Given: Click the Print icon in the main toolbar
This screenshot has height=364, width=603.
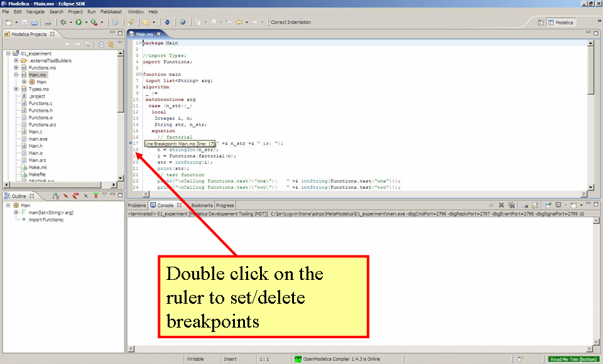Looking at the screenshot, I should point(35,22).
